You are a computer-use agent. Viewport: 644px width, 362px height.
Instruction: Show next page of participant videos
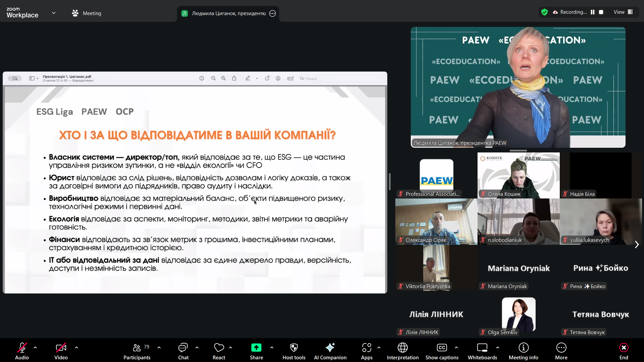coord(637,244)
